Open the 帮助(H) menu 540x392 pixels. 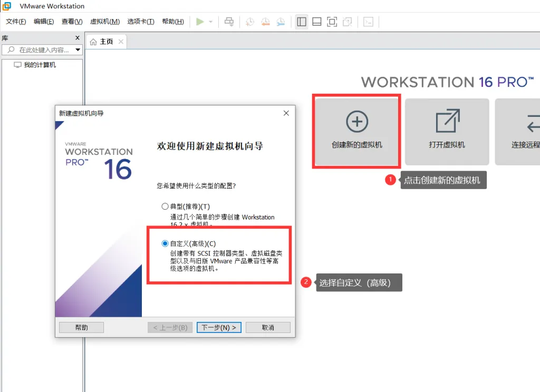pos(173,22)
